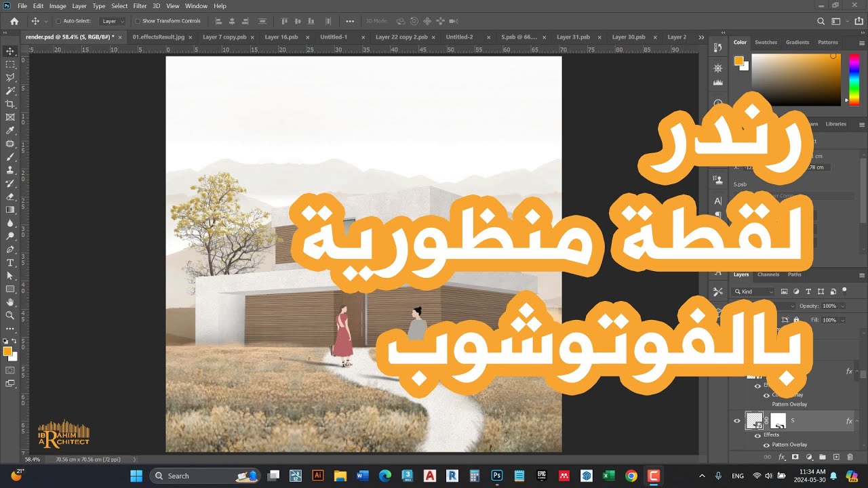Collapse effects of layer S
The width and height of the screenshot is (868, 488).
click(857, 421)
